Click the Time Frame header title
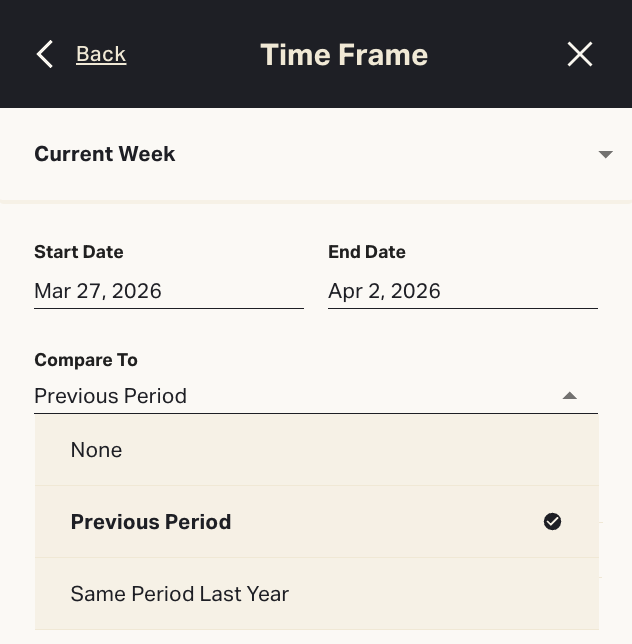632x644 pixels. (x=344, y=54)
